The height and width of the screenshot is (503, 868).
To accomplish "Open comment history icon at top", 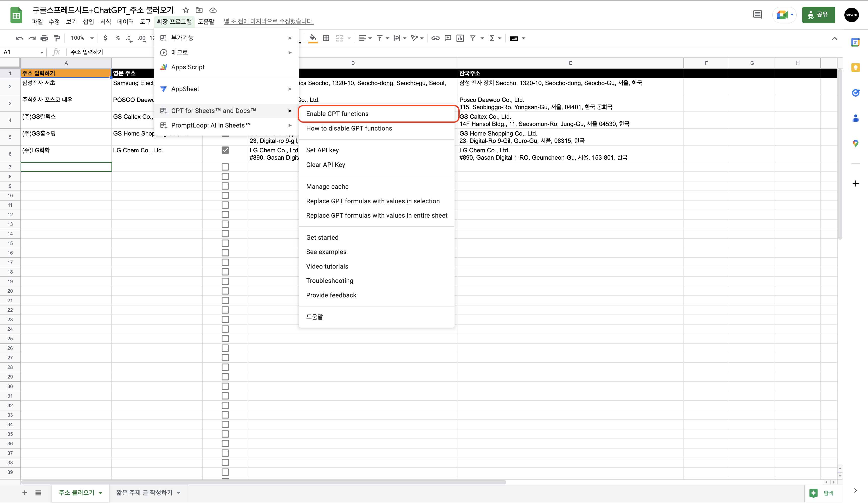I will 757,15.
